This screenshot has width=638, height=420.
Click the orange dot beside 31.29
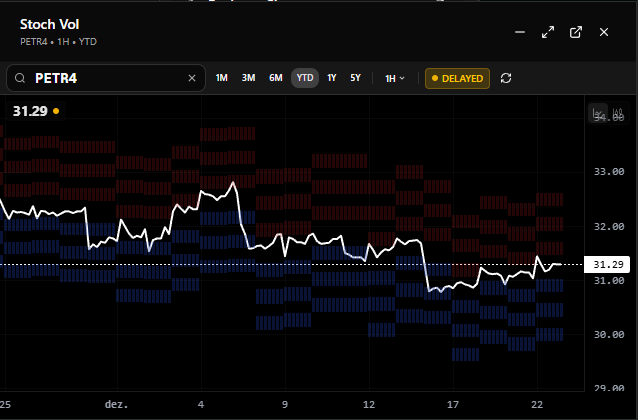pos(56,111)
